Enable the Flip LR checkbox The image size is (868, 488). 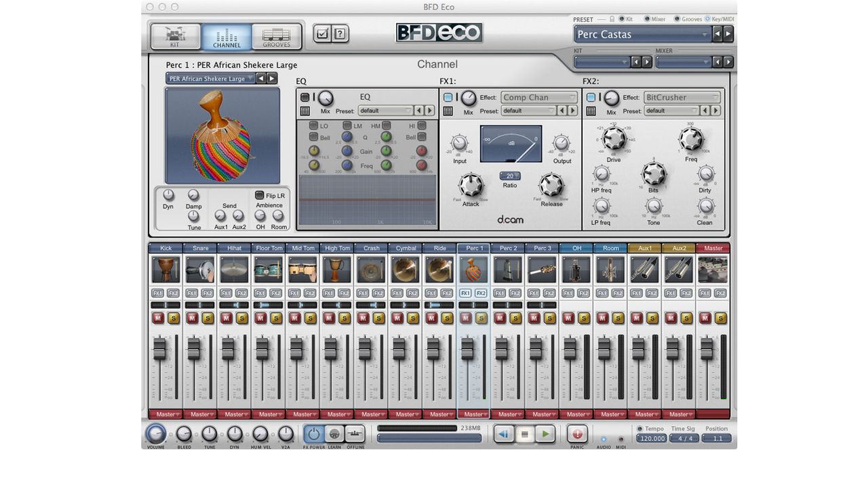point(259,195)
